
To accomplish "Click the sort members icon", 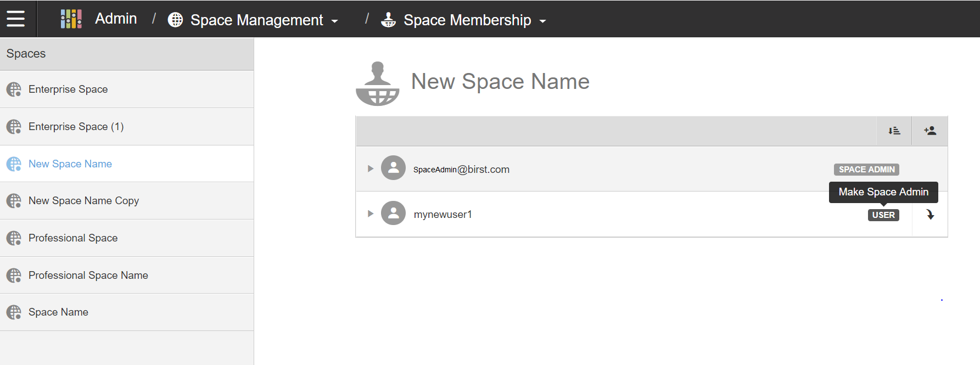I will click(894, 131).
